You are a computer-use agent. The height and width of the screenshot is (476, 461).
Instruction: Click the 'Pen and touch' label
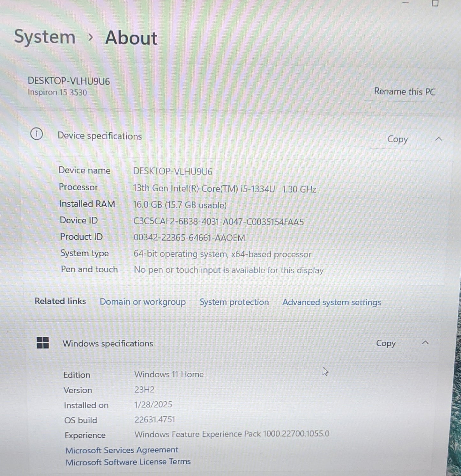click(x=89, y=269)
